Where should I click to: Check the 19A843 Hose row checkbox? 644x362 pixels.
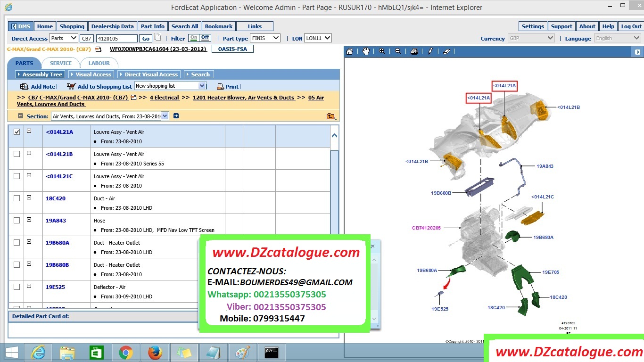(17, 221)
